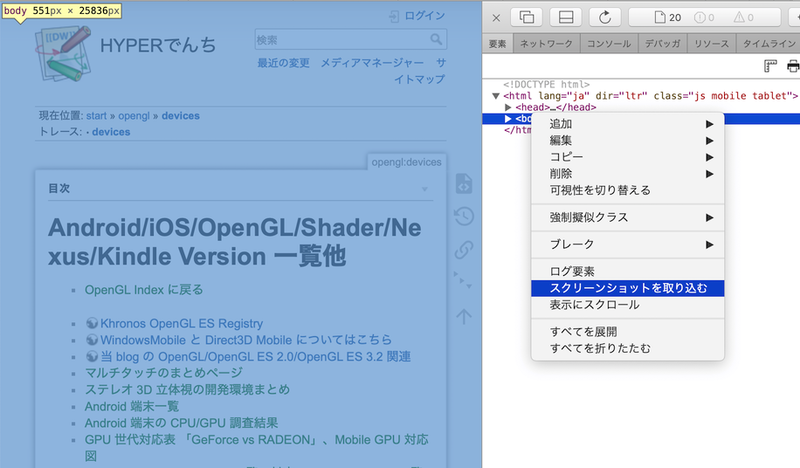Open Android 端末の CPU/GPU 調査結果 link
The image size is (800, 468).
tap(181, 423)
